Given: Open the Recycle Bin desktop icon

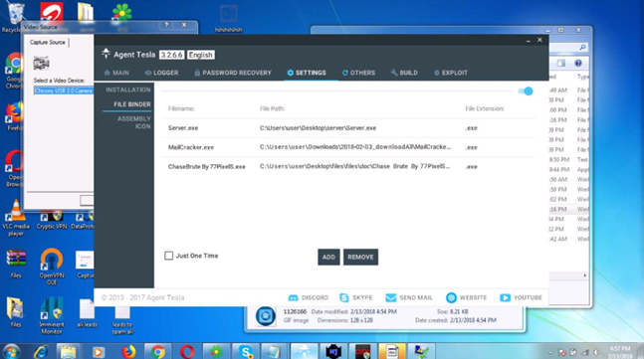Looking at the screenshot, I should (14, 17).
